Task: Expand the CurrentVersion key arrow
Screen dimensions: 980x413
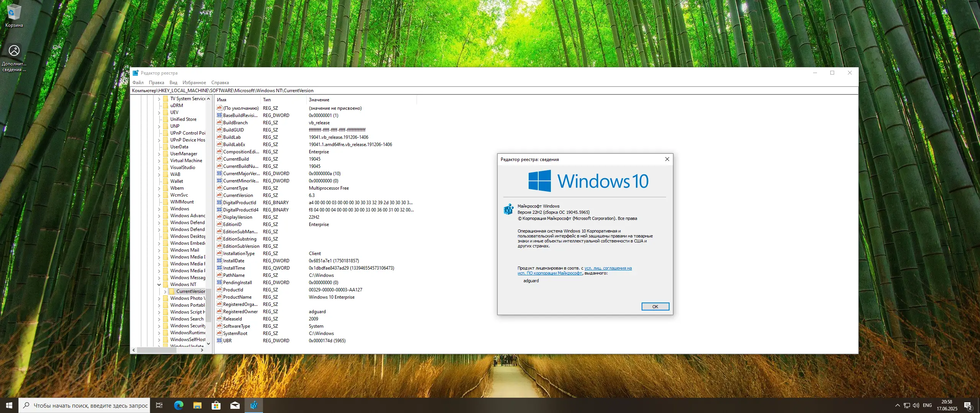Action: (165, 291)
